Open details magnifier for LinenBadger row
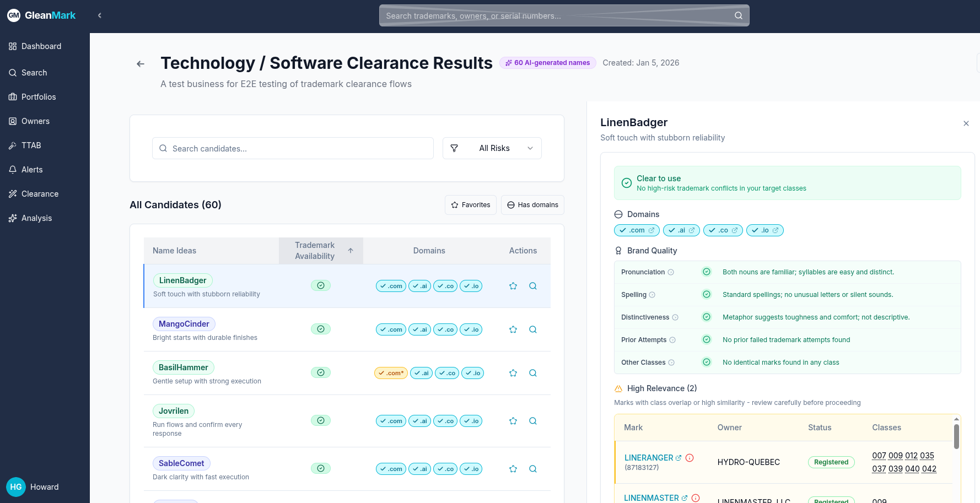This screenshot has height=503, width=980. pos(533,286)
